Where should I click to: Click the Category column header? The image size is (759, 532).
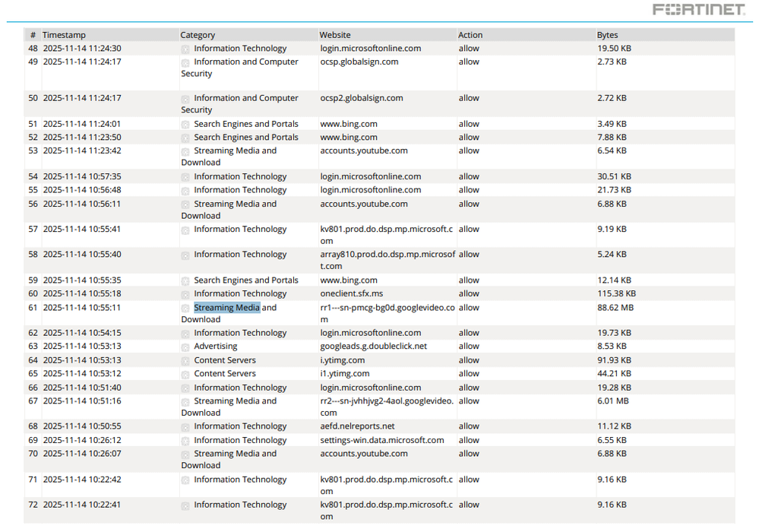(198, 35)
